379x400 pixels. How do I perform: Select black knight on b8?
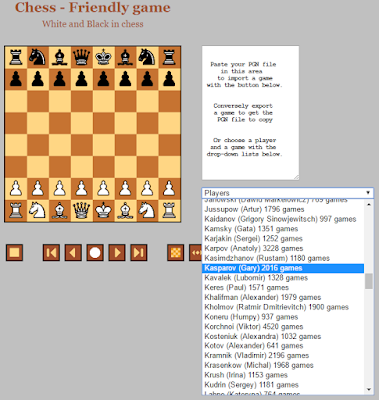pos(38,57)
